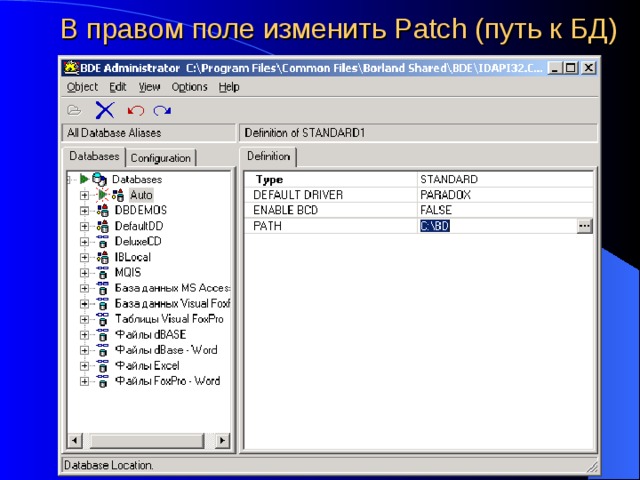Select the Файлы FoxPro - Word label
Screen dimensions: 640x480
pos(168,381)
